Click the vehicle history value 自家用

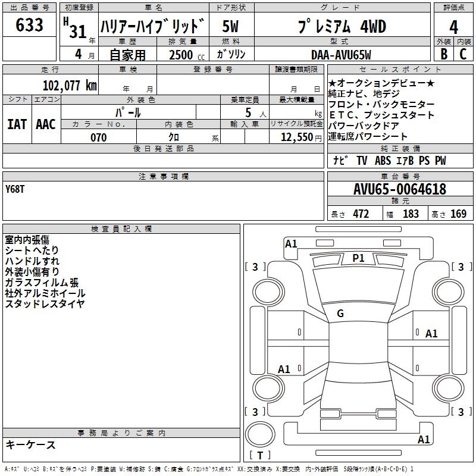pyautogui.click(x=127, y=55)
